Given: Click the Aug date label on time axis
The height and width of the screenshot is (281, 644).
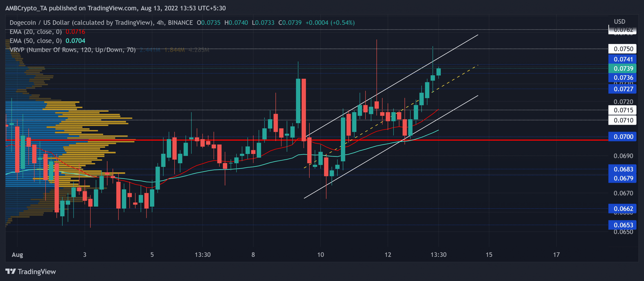Looking at the screenshot, I should 17,255.
